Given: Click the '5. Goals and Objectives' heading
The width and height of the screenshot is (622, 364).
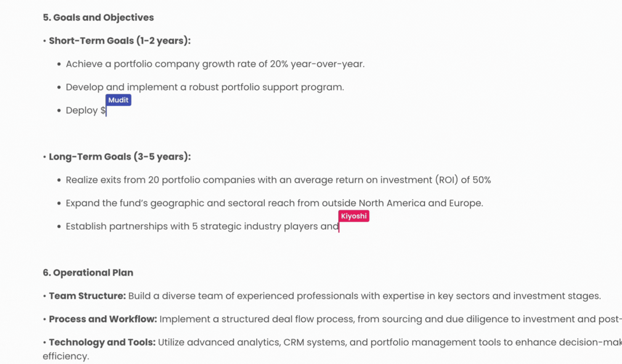Looking at the screenshot, I should (x=98, y=17).
